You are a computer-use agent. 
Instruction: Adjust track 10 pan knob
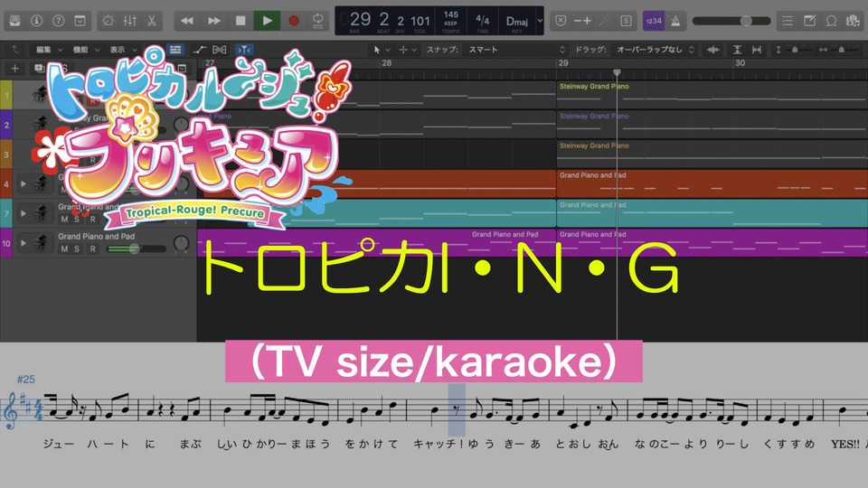(181, 243)
